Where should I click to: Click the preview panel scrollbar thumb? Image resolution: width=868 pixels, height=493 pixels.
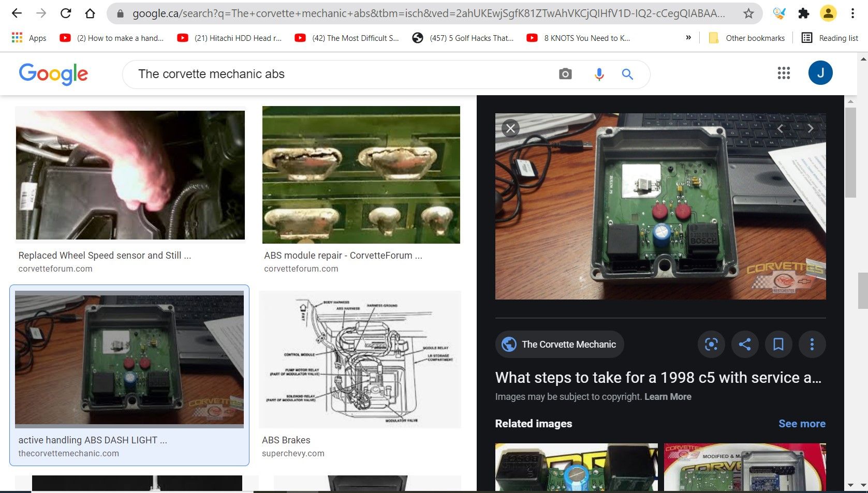850,153
